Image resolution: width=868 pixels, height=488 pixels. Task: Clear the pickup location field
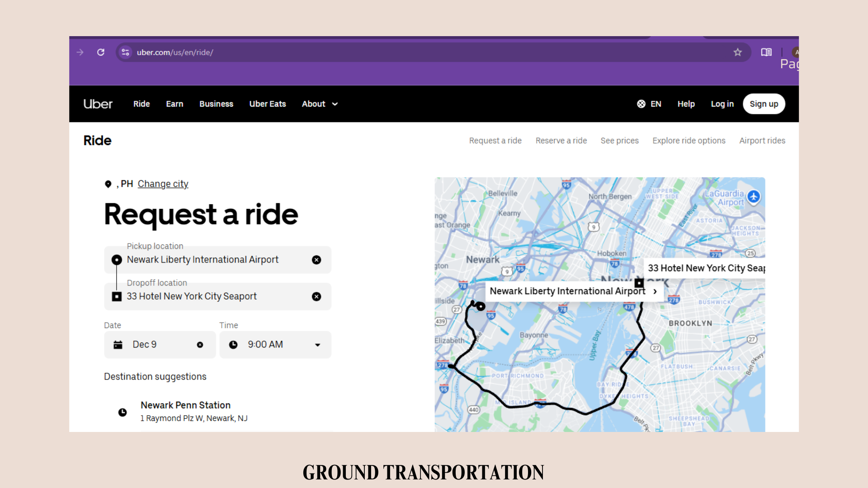[x=316, y=260]
